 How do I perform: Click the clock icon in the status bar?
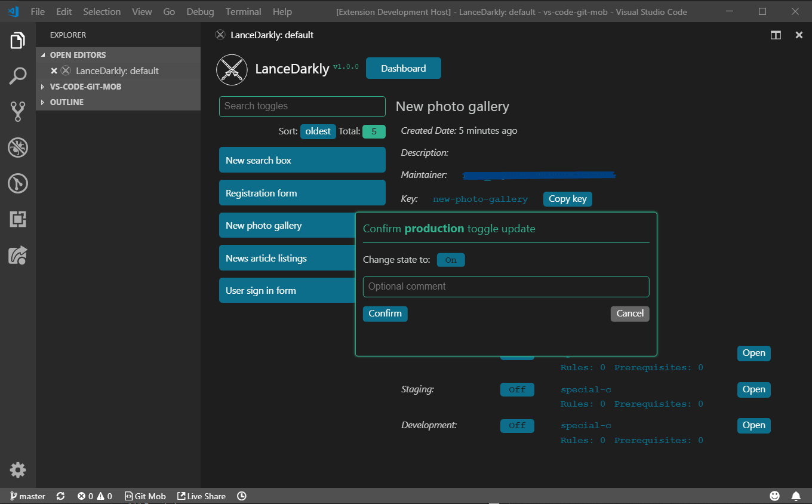(x=241, y=496)
